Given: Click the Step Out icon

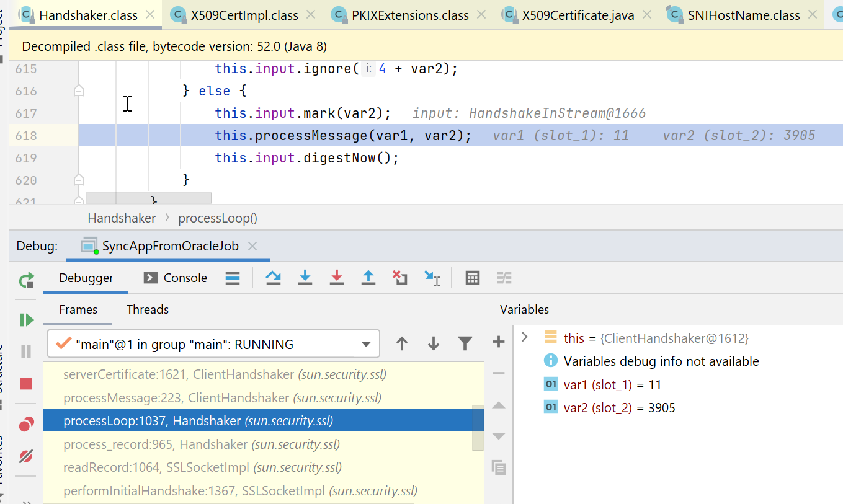Looking at the screenshot, I should coord(368,278).
